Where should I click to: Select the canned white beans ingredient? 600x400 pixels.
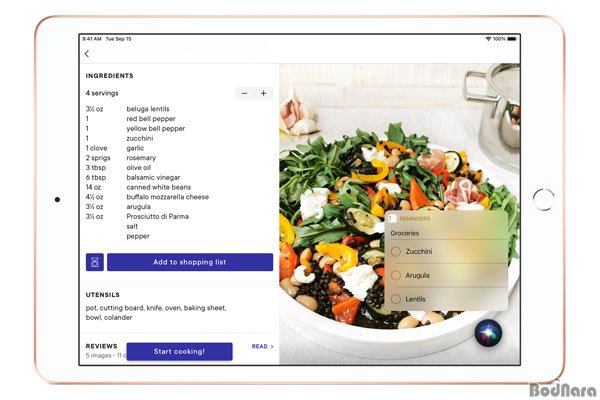tap(158, 187)
